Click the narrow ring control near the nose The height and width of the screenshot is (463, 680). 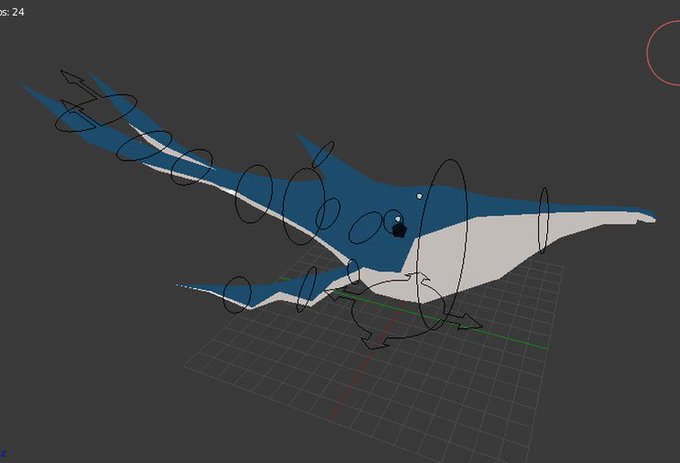pyautogui.click(x=543, y=220)
